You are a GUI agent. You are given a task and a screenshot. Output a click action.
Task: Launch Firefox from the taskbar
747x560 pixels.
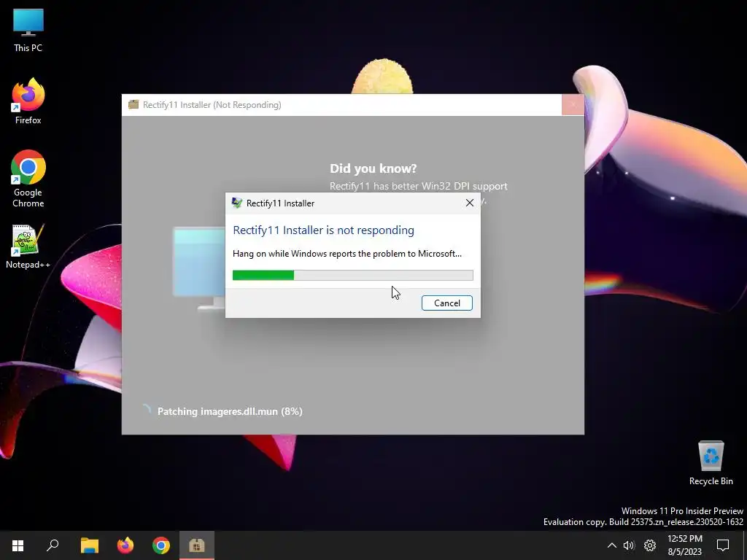(125, 545)
